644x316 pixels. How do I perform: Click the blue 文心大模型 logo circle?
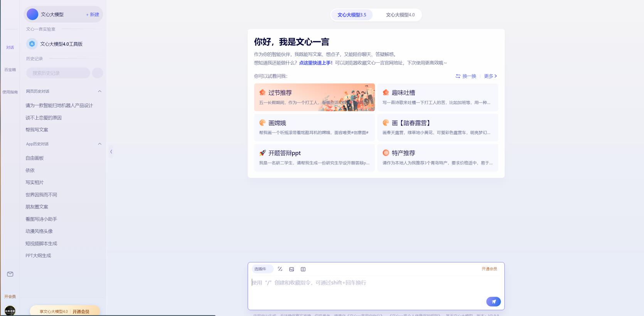tap(32, 14)
